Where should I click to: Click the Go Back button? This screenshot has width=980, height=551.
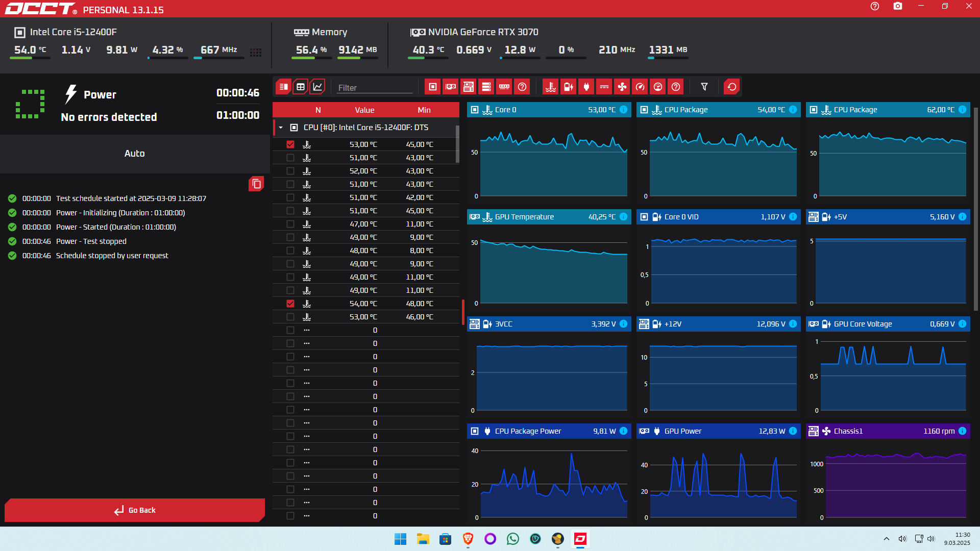coord(135,510)
